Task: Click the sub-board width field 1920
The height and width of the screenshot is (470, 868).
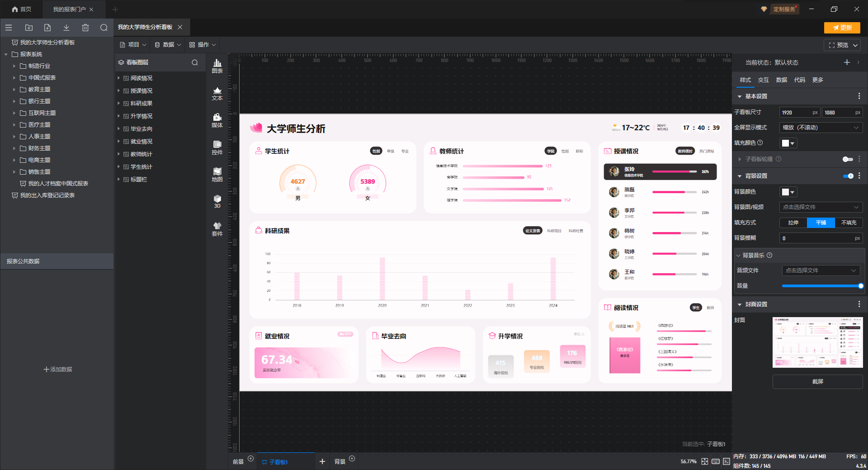Action: [799, 112]
